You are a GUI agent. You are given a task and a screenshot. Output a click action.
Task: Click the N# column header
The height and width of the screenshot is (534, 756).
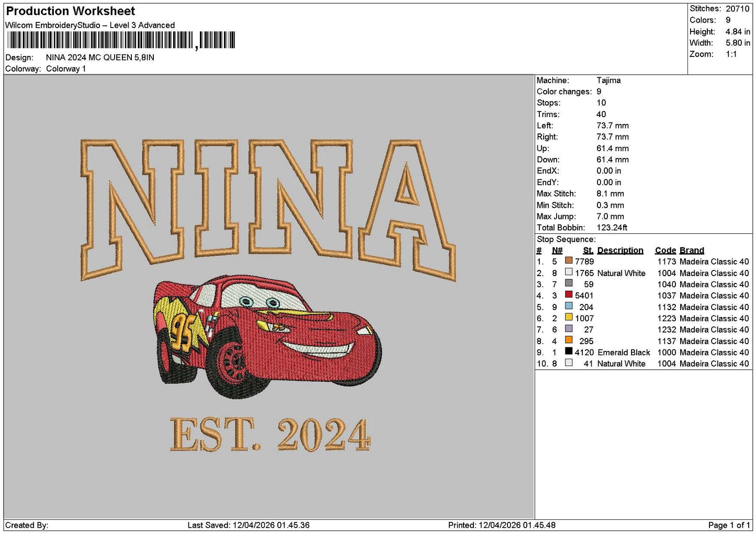tap(557, 251)
